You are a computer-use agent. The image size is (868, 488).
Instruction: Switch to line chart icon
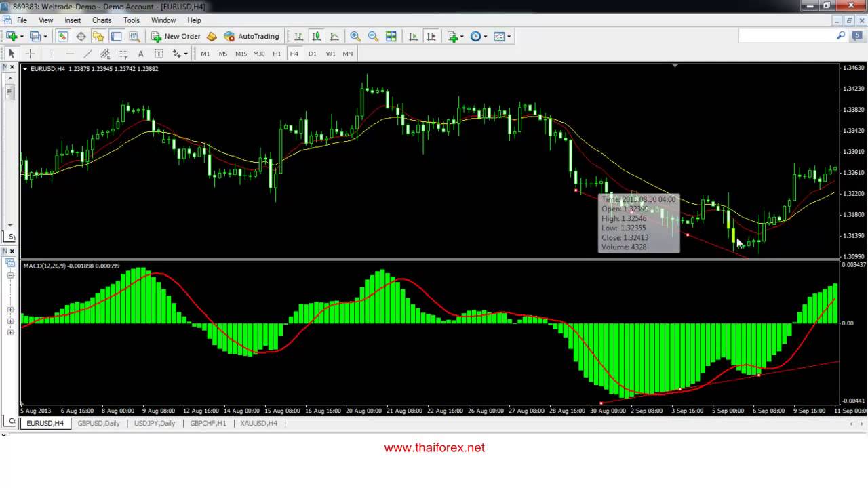point(334,36)
